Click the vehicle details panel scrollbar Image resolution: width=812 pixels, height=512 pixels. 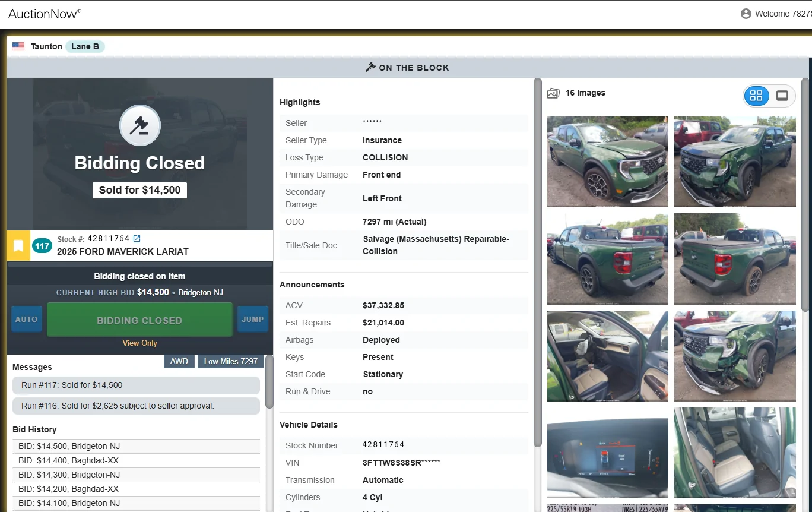click(538, 263)
